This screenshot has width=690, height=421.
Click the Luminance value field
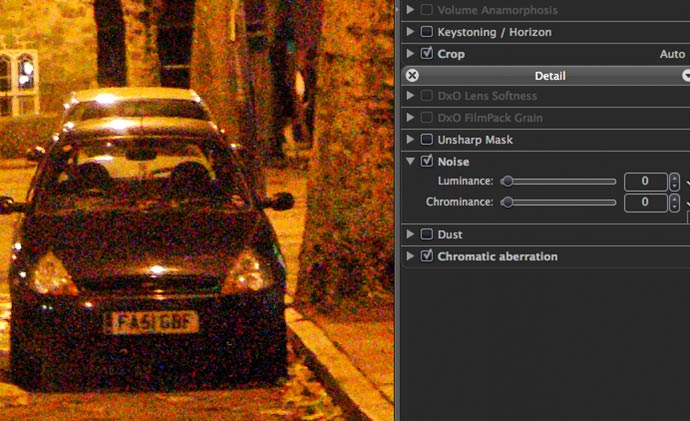pyautogui.click(x=645, y=181)
